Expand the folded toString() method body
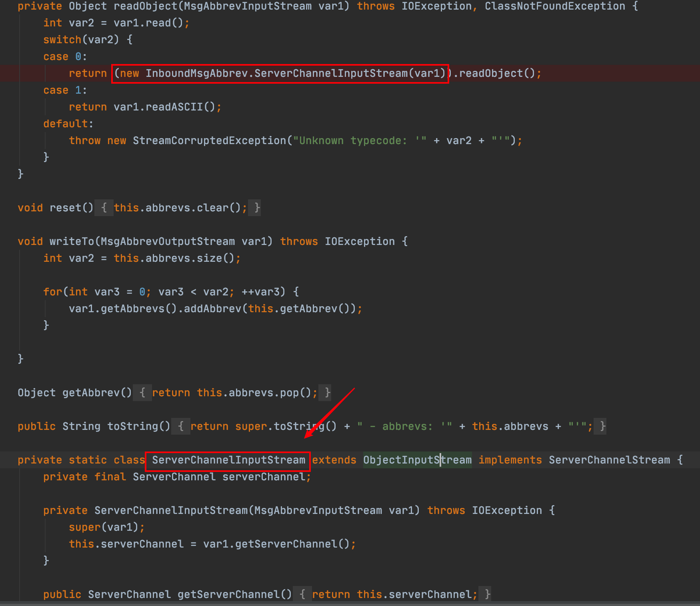The height and width of the screenshot is (606, 700). click(180, 426)
